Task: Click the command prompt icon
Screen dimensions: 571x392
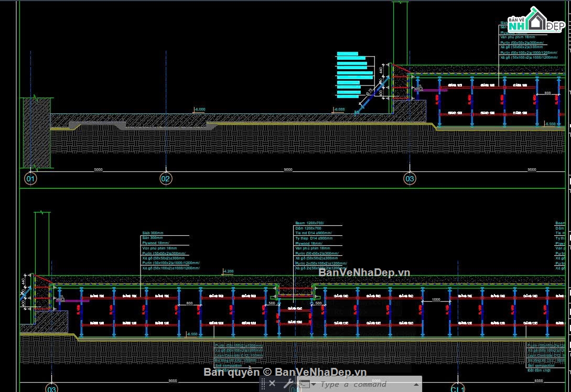Action: (x=305, y=384)
